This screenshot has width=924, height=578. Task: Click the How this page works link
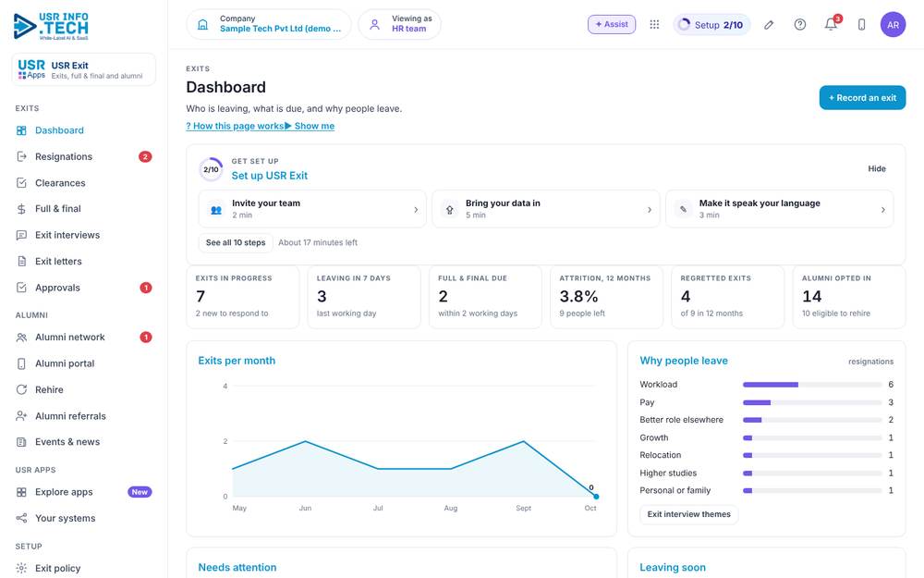pyautogui.click(x=235, y=126)
